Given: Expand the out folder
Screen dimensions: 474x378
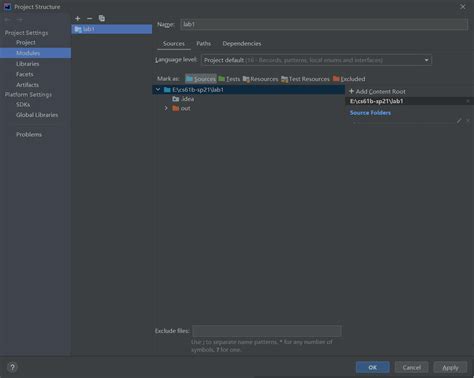Looking at the screenshot, I should [166, 108].
